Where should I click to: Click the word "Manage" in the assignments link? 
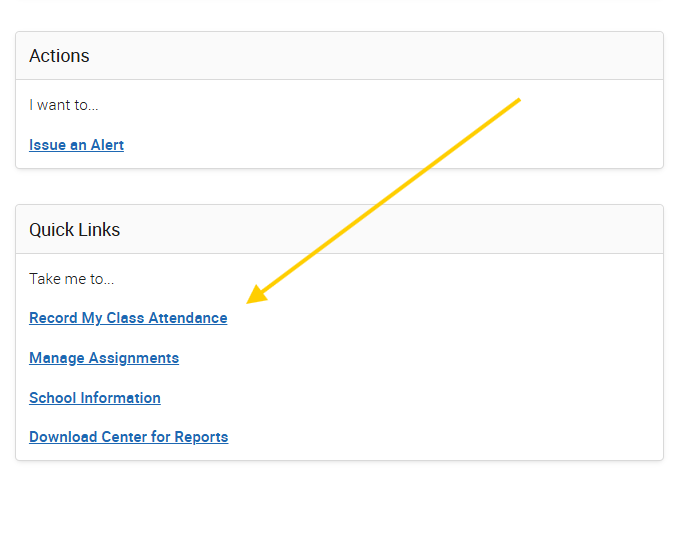[57, 358]
